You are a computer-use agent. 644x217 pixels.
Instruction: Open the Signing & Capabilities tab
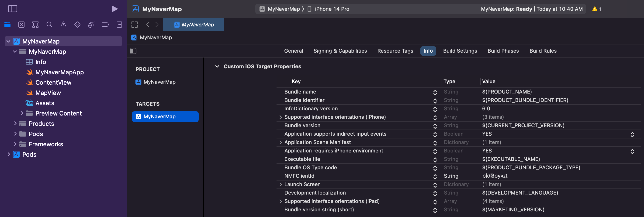coord(340,51)
